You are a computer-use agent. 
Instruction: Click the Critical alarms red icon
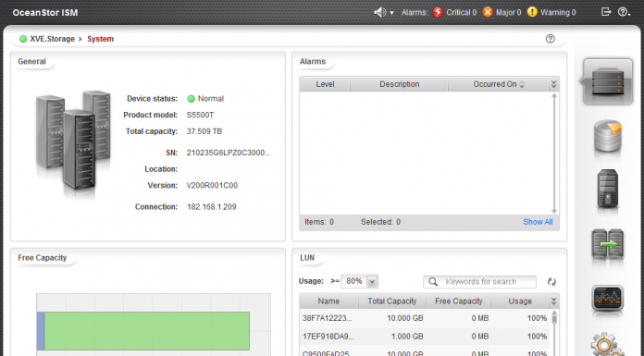438,12
